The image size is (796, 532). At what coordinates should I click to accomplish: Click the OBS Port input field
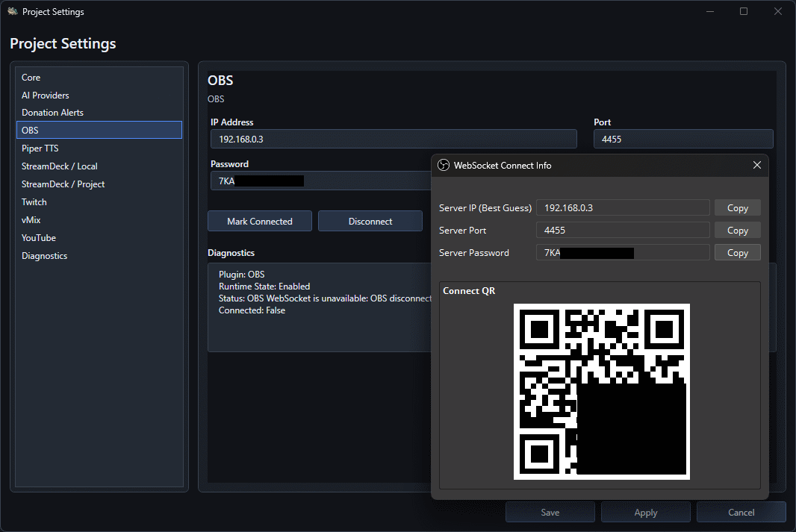coord(683,139)
